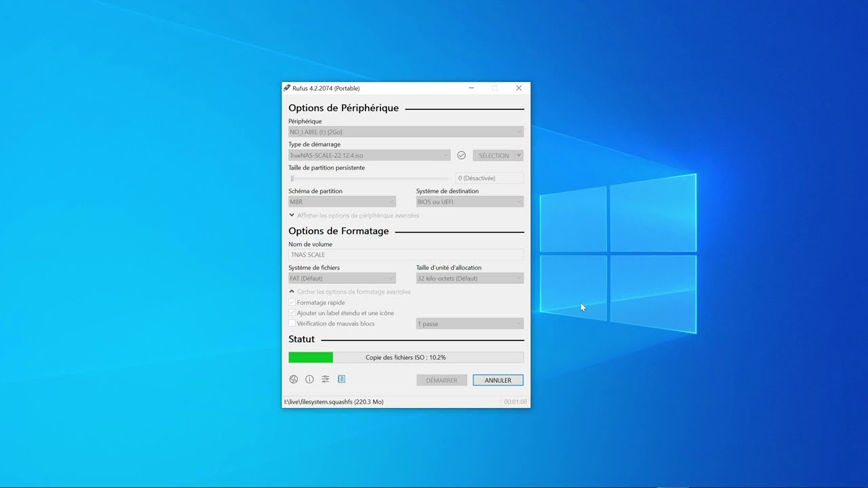Collapse Cacher les options de formatage avancées

[x=350, y=291]
